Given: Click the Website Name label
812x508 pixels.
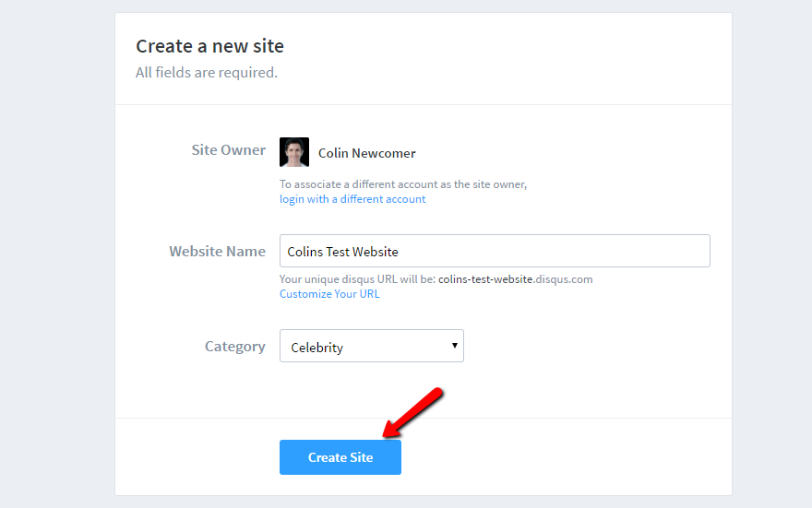Looking at the screenshot, I should (217, 251).
